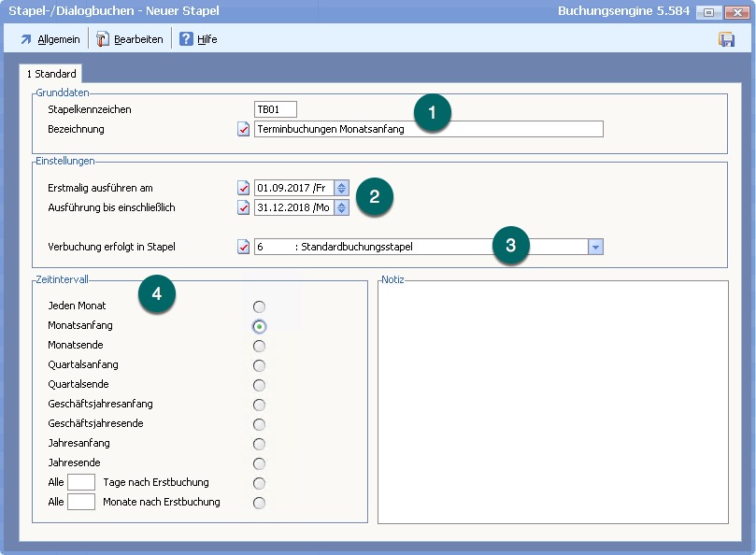Click the Allgemein arrow icon

[x=25, y=39]
